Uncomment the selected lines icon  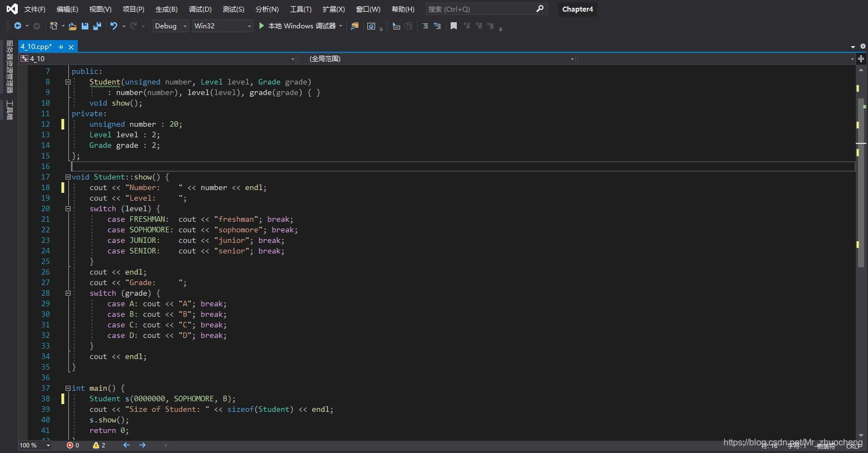click(x=437, y=26)
